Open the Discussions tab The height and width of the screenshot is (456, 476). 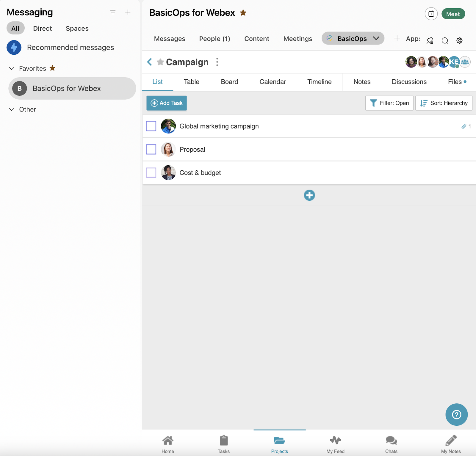(x=409, y=82)
